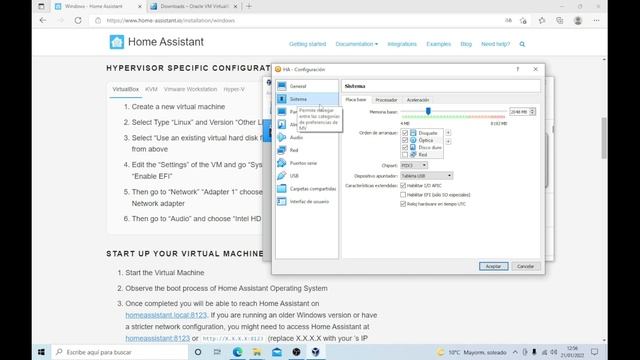Toggle Óptica boot order checkbox
This screenshot has height=360, width=640.
[x=405, y=140]
